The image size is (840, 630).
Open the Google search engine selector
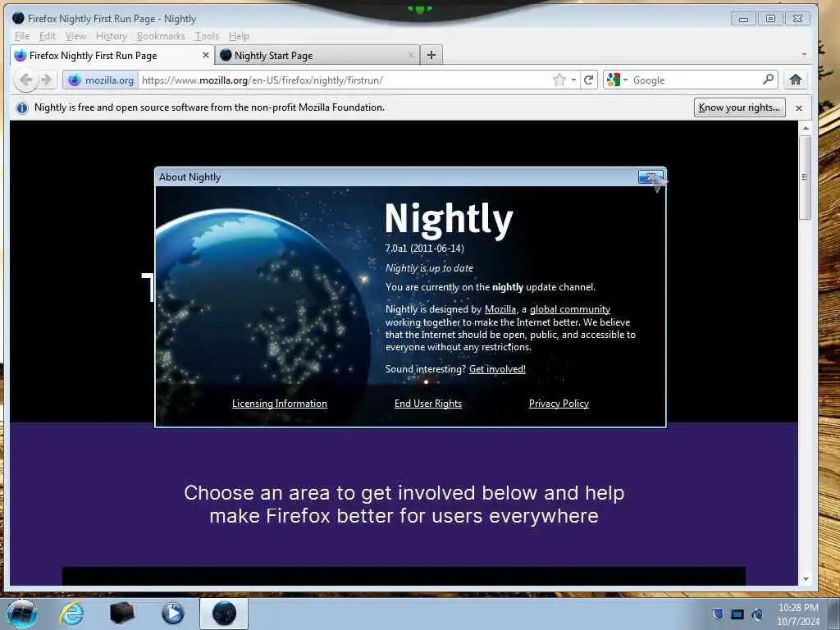coord(617,80)
